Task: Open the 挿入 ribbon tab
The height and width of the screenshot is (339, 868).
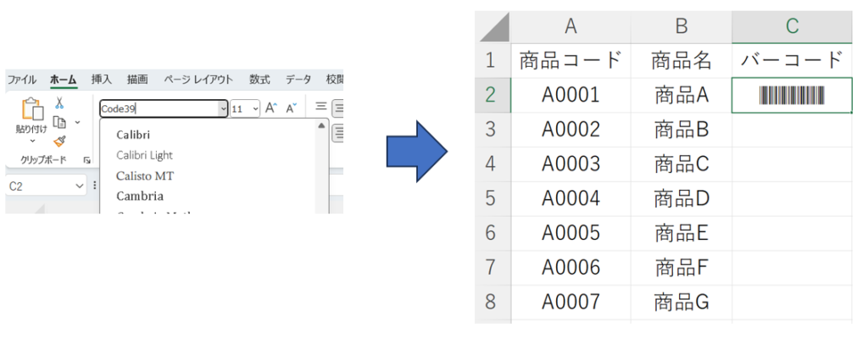Action: [101, 80]
